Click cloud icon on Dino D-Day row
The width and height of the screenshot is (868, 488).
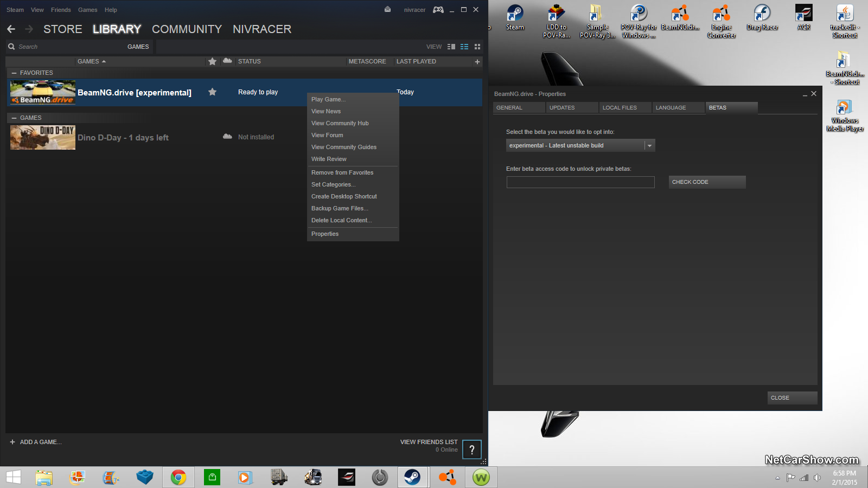tap(227, 137)
